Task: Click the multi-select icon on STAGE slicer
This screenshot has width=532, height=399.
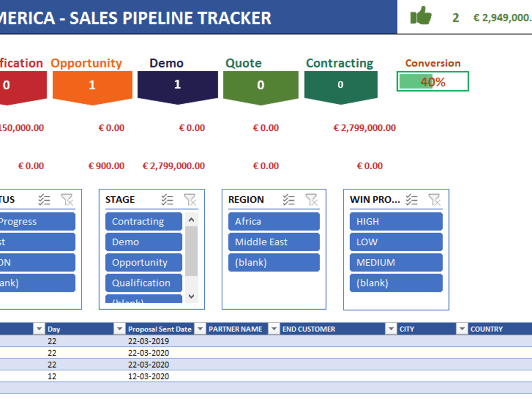Action: [168, 199]
